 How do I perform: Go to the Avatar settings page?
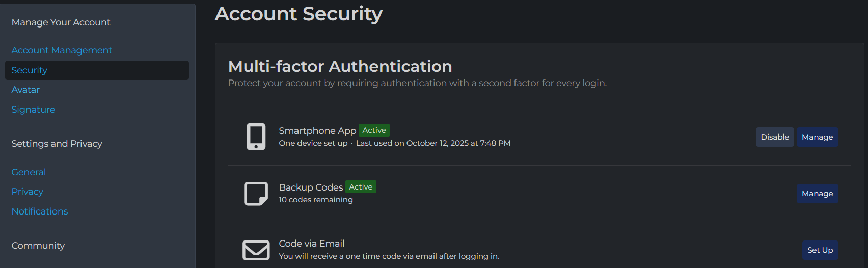tap(25, 90)
